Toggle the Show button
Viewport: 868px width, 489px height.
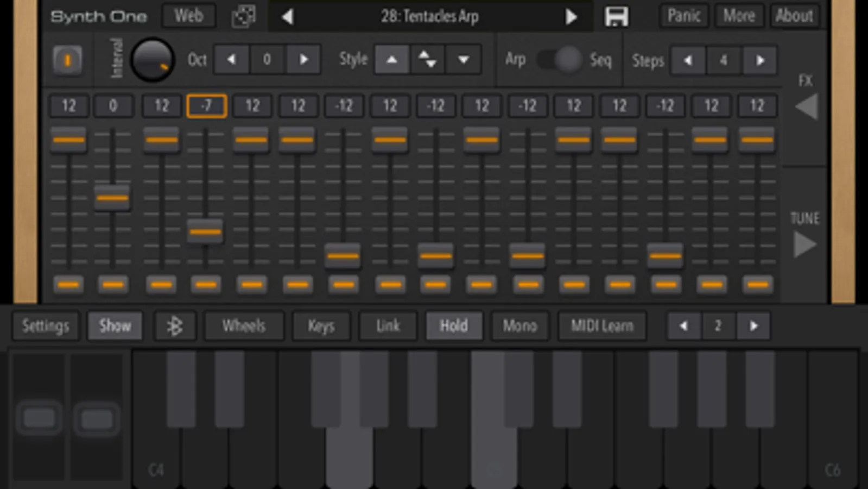(x=115, y=326)
